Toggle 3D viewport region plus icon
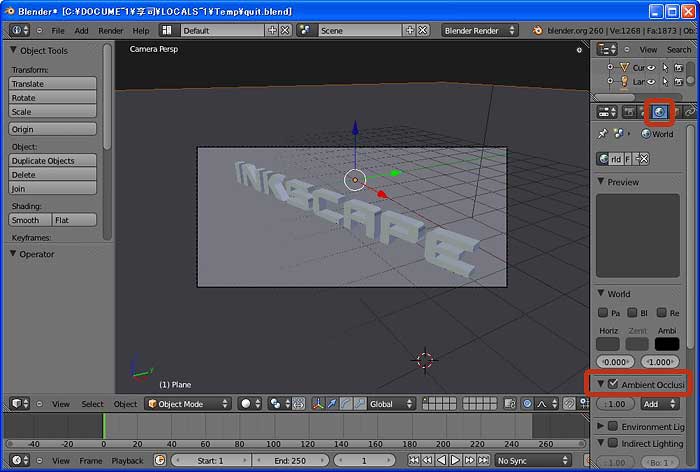700x472 pixels. [579, 50]
